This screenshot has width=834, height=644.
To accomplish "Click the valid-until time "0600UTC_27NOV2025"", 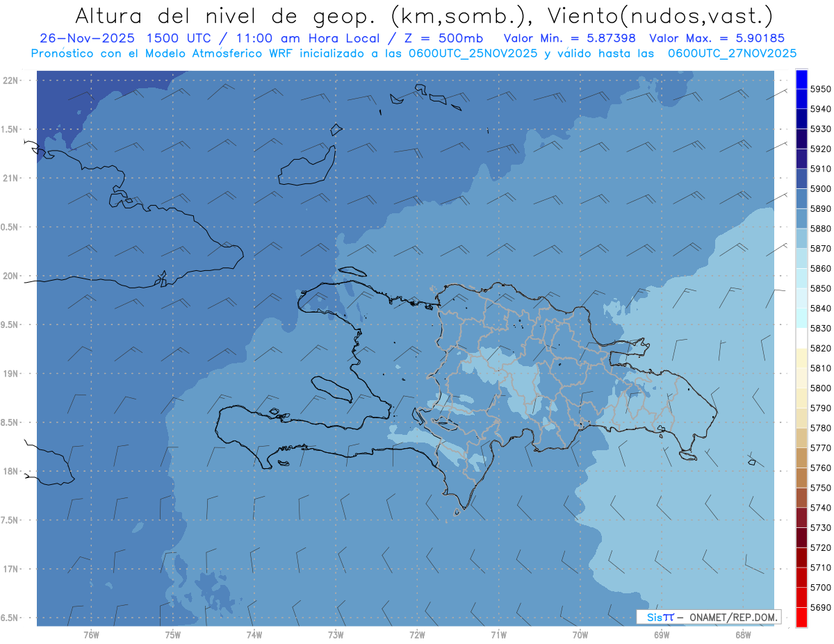I will pyautogui.click(x=732, y=53).
